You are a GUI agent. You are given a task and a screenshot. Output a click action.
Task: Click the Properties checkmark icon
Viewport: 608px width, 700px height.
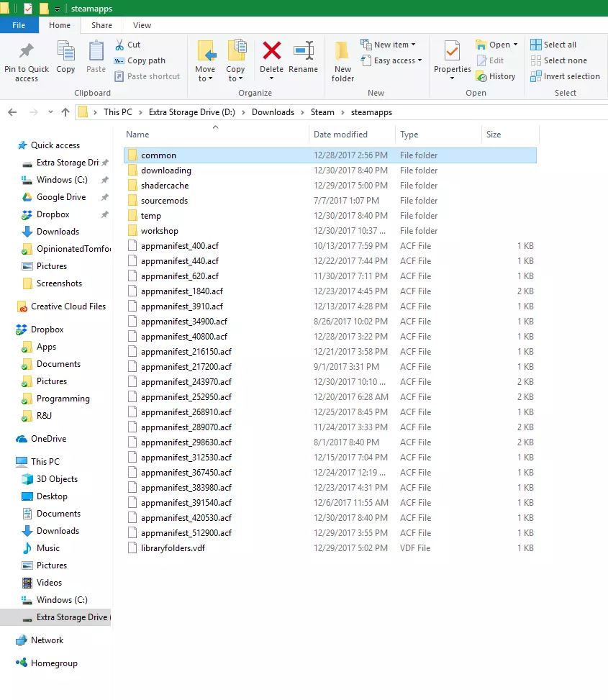(x=452, y=51)
